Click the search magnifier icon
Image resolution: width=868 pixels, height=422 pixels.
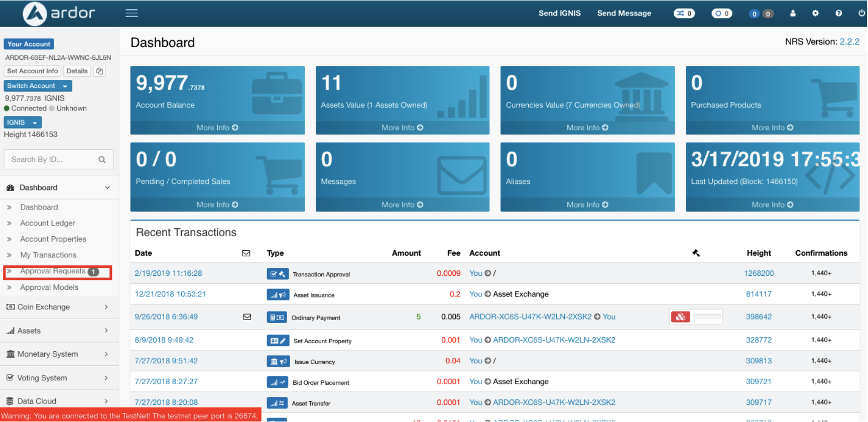click(x=102, y=160)
